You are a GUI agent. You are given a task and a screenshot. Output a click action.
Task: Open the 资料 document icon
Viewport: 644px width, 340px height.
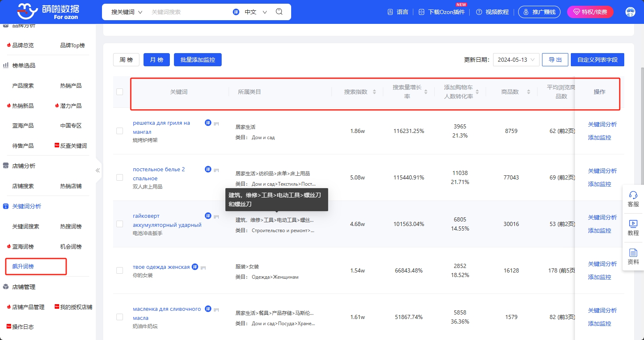633,252
